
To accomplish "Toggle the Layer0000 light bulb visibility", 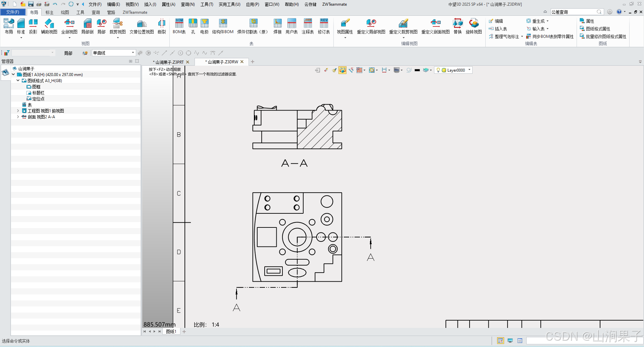I will 438,70.
